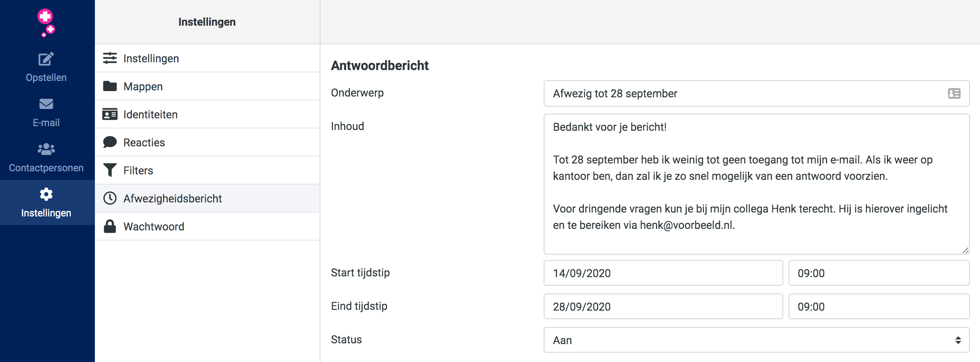Select Instellingen label in dark sidebar

pos(46,213)
